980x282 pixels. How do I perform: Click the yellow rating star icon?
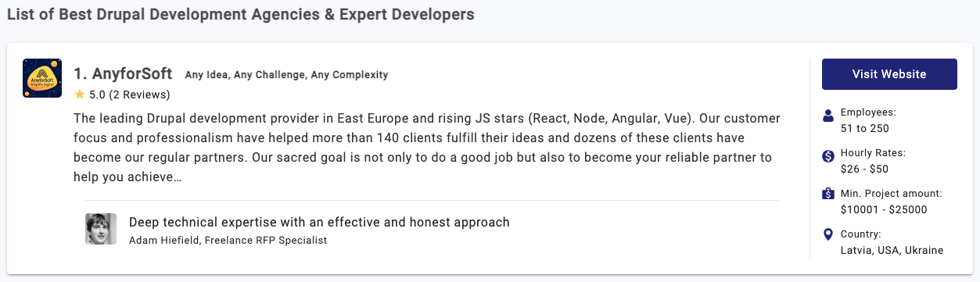[79, 95]
